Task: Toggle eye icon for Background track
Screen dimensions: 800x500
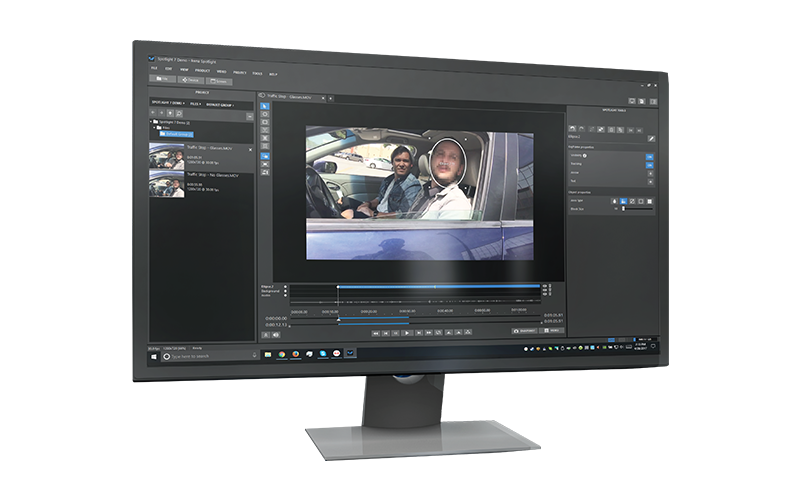Action: tap(544, 290)
